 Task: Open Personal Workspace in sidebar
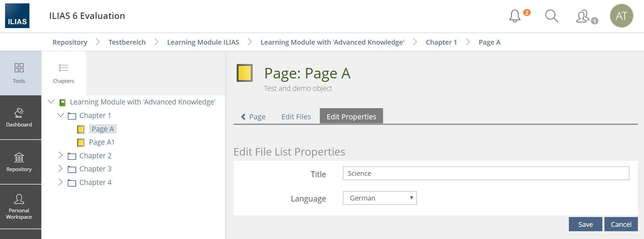tap(19, 207)
